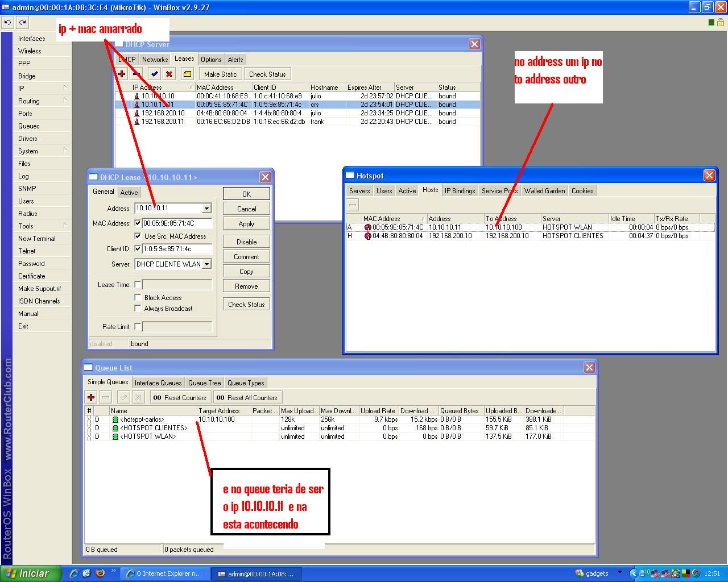Switch to the Active tab in the DHCP Lease dialog

point(129,193)
